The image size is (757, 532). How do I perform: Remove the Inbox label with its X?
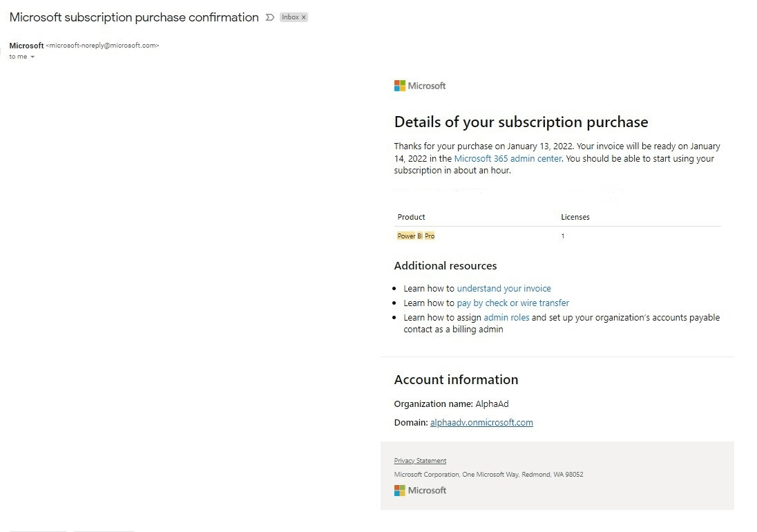(304, 17)
